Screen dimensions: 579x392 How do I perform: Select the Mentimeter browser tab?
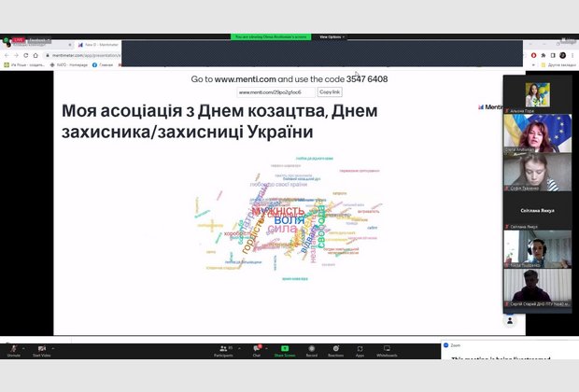click(x=101, y=44)
